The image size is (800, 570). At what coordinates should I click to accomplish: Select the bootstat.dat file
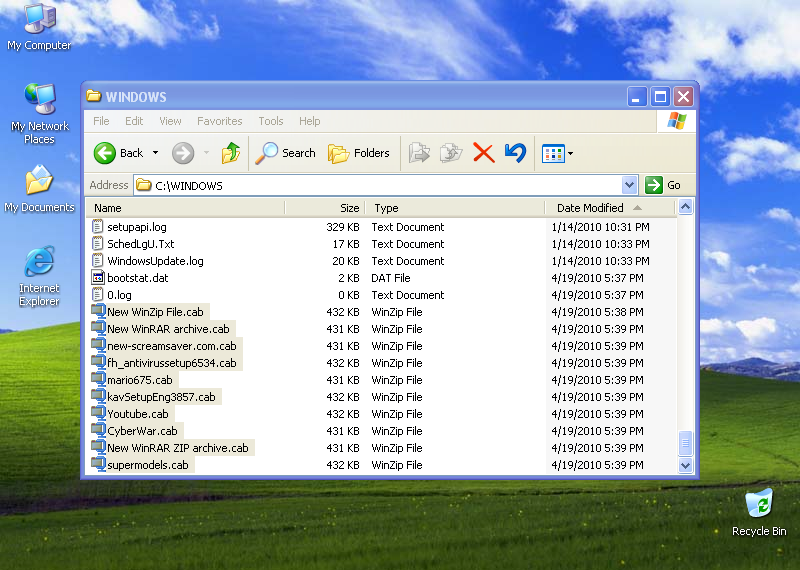[137, 278]
